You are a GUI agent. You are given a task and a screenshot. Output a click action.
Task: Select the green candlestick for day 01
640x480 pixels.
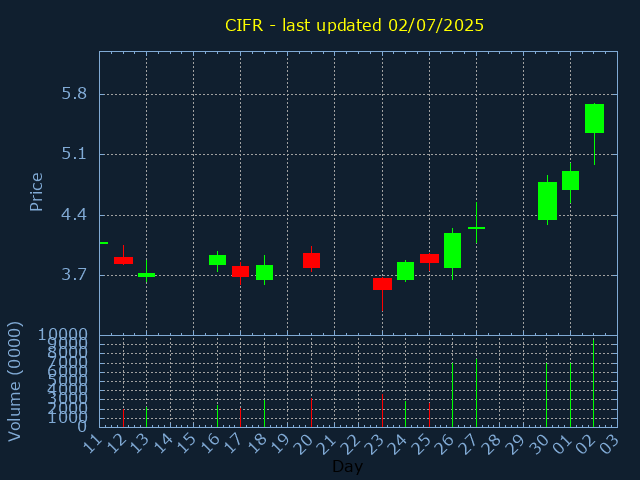570,180
